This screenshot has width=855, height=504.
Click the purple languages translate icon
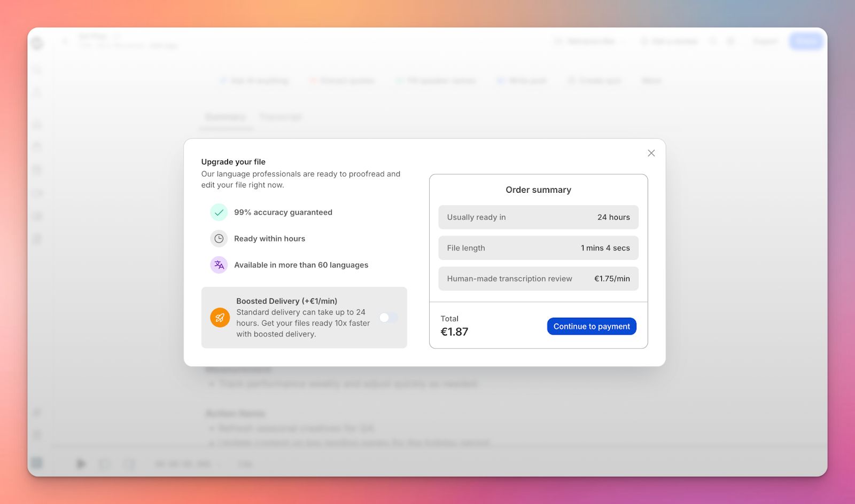[x=219, y=265]
